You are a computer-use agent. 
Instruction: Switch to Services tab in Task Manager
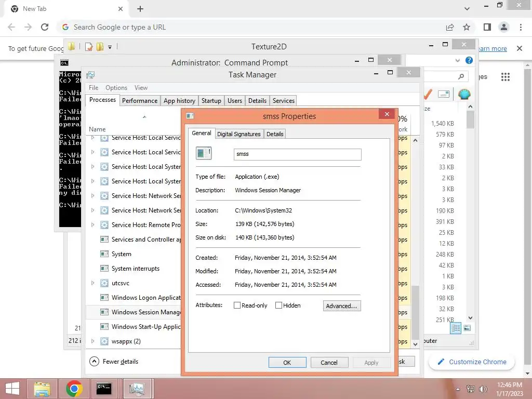pyautogui.click(x=283, y=101)
